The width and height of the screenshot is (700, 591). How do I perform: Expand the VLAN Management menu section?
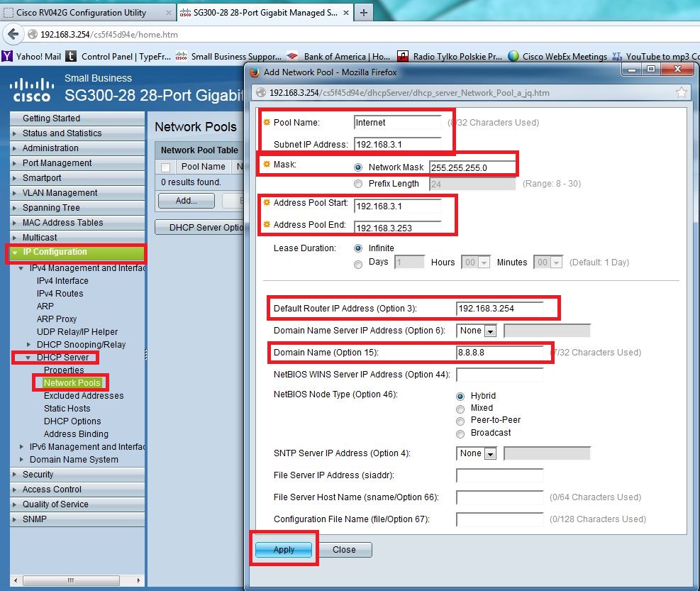point(15,193)
